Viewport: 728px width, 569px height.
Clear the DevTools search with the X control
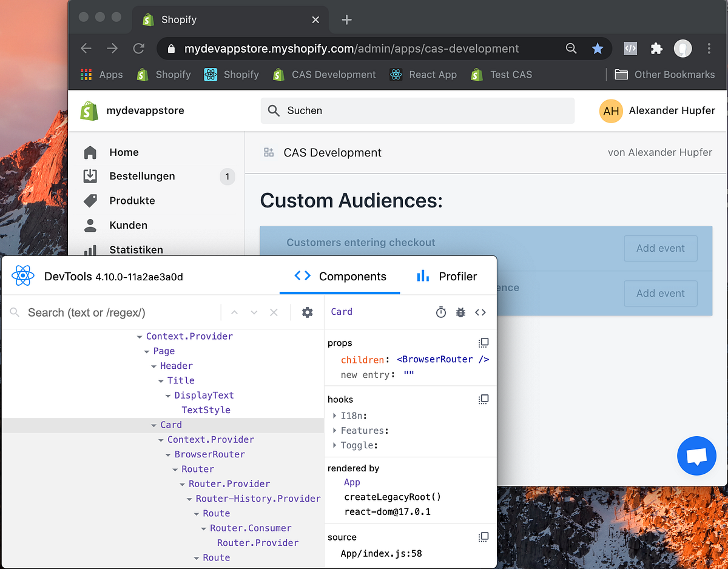pyautogui.click(x=274, y=312)
